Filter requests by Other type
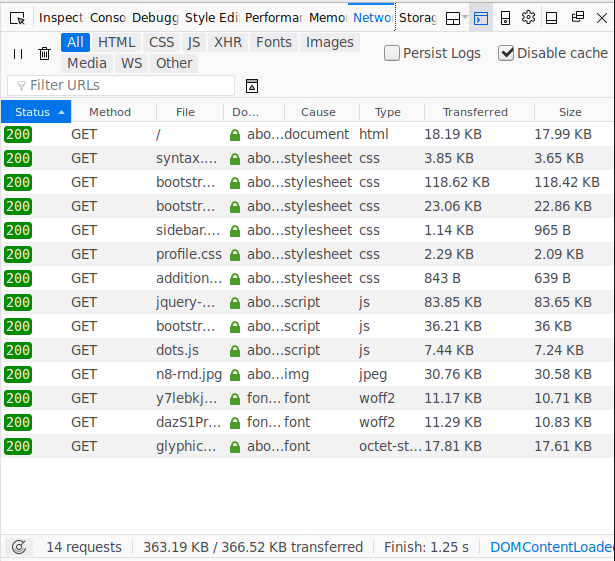 [174, 63]
